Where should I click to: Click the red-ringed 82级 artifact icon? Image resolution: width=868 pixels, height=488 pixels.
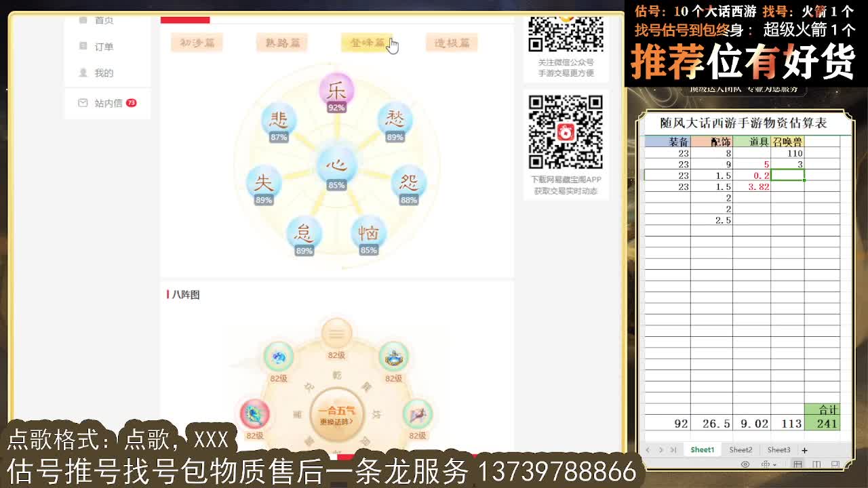(x=256, y=414)
